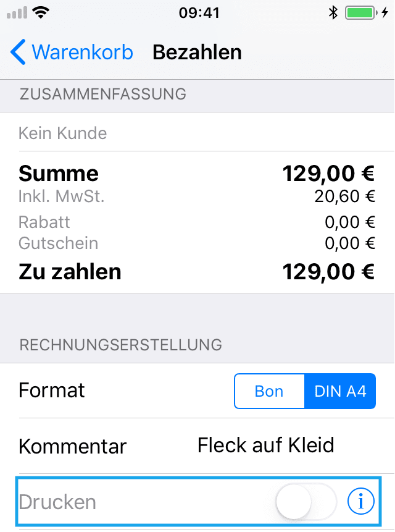Tap the charging bolt icon

tap(385, 13)
